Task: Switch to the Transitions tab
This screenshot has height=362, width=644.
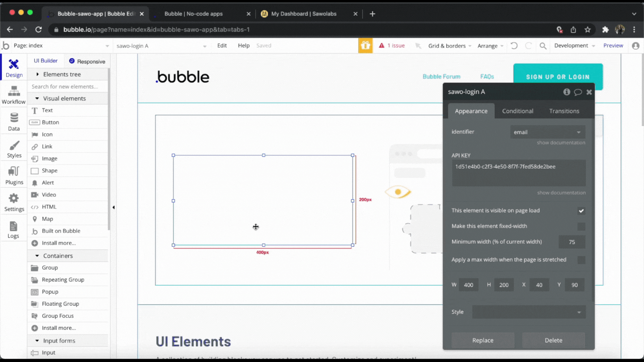Action: [564, 111]
